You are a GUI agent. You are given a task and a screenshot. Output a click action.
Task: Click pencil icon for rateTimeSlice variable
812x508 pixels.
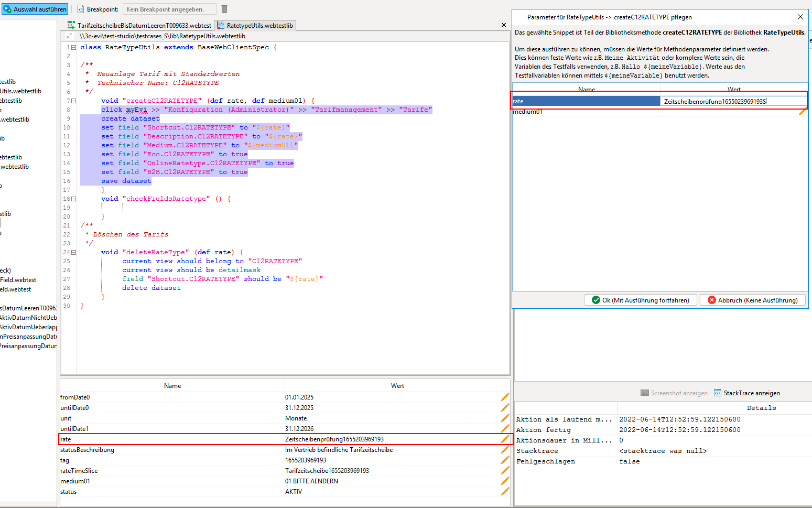coord(505,471)
